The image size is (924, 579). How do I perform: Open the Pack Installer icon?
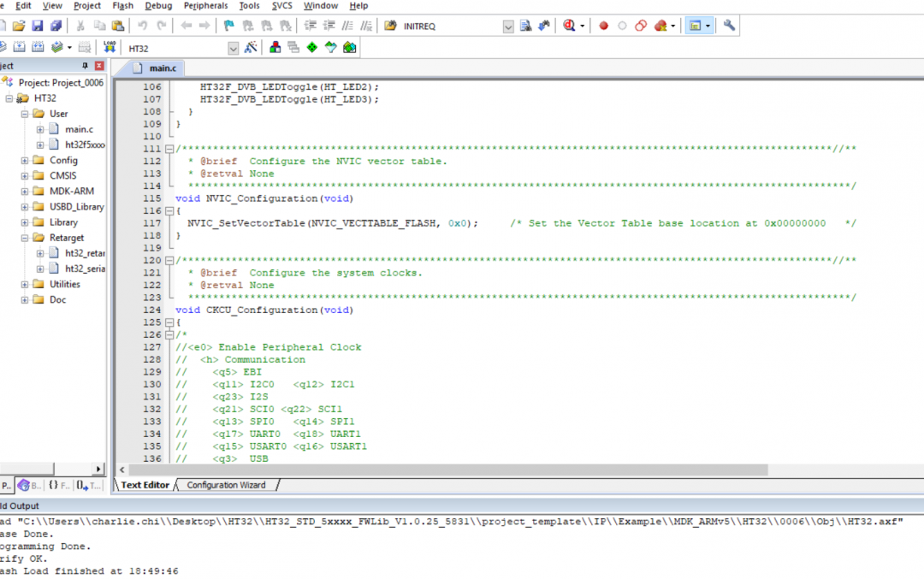349,48
